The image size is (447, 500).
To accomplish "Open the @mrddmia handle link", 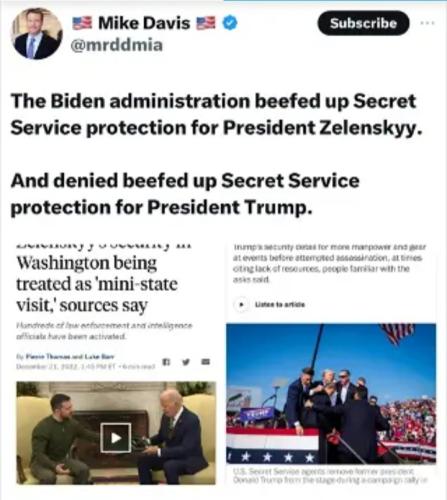I will coord(117,45).
